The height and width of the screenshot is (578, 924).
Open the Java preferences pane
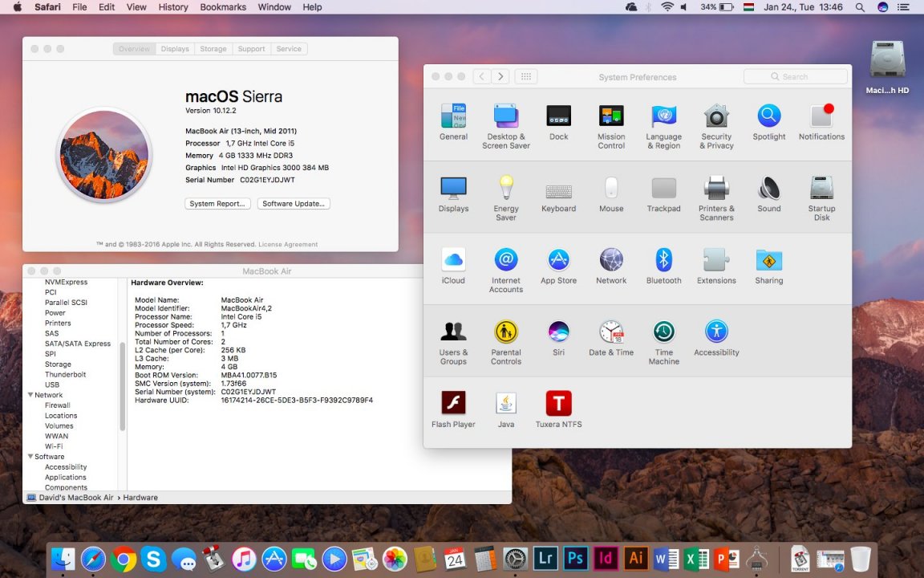(x=505, y=409)
